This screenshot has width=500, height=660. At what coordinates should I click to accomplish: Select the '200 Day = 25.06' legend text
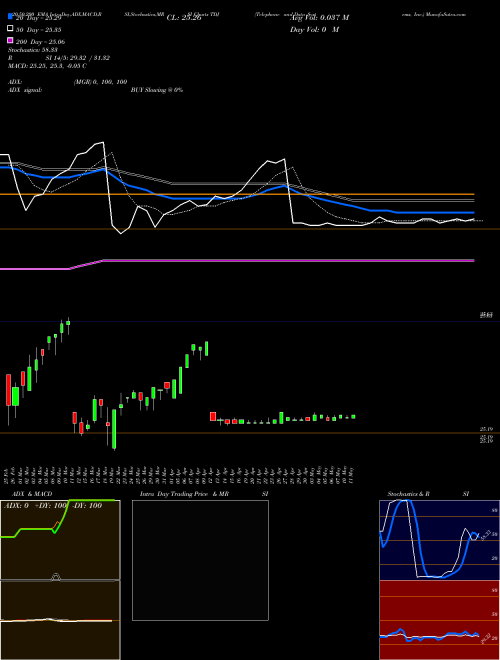tap(40, 42)
